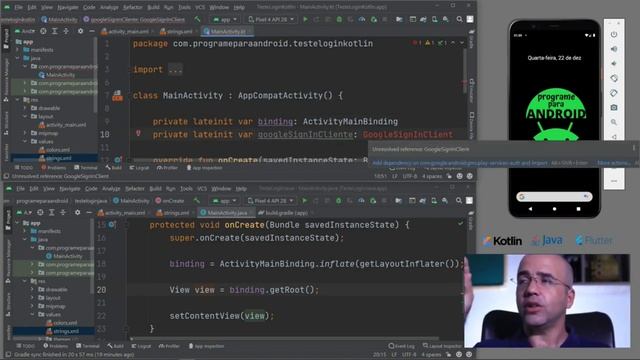640x360 pixels.
Task: Lower emulator volume
Action: coord(614,64)
